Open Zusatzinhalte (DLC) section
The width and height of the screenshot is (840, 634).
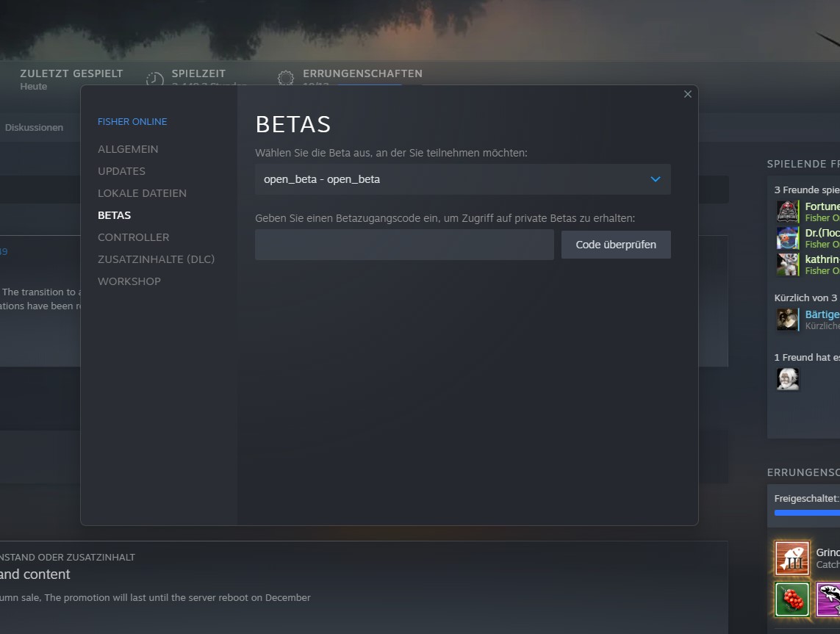point(156,259)
